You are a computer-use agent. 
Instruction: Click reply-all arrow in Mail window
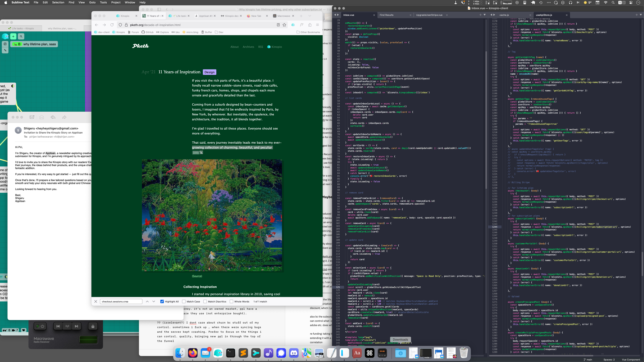[x=53, y=117]
